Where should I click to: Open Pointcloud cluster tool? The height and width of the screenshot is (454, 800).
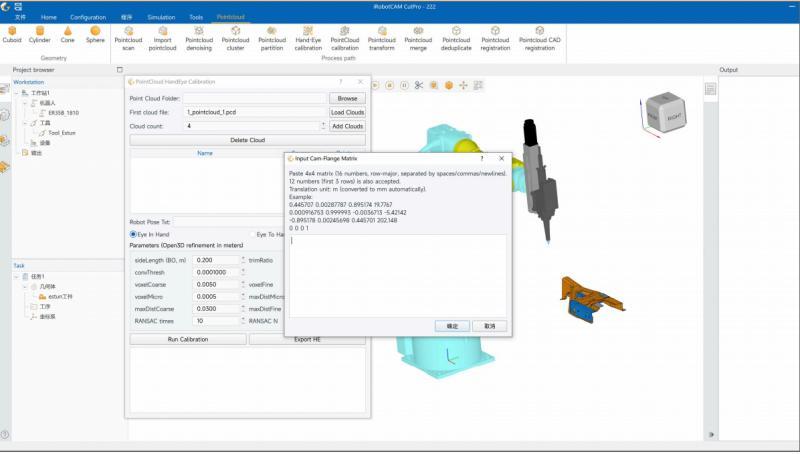tap(235, 39)
